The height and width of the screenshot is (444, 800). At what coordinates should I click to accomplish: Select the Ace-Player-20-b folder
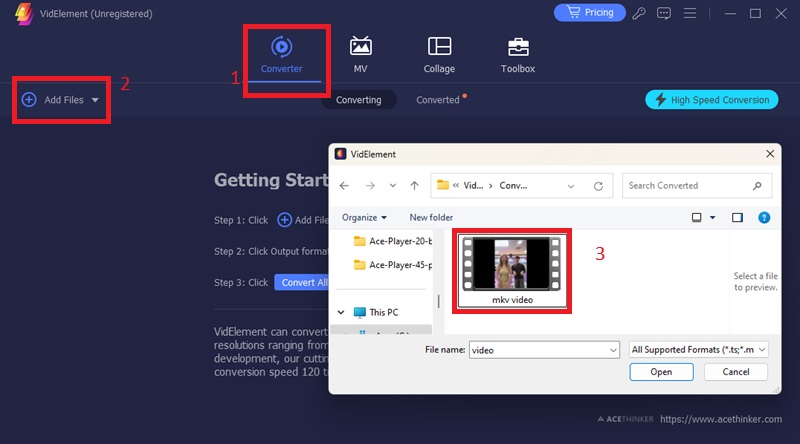click(392, 241)
